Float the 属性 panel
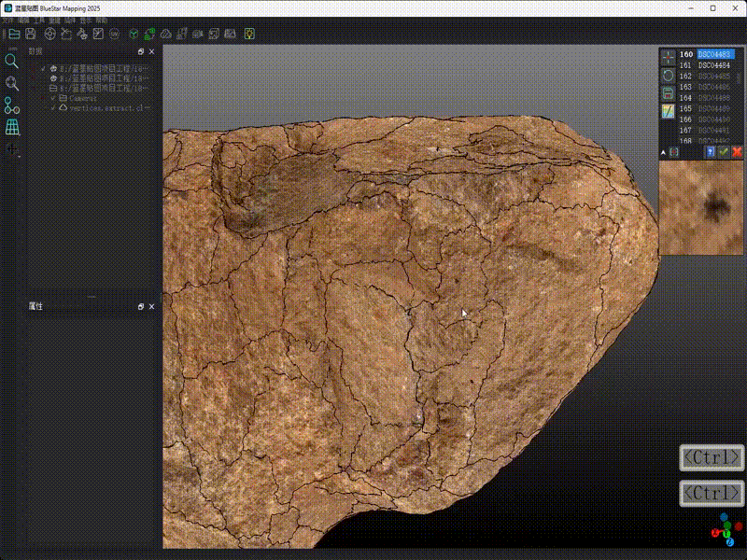747x560 pixels. click(x=141, y=307)
